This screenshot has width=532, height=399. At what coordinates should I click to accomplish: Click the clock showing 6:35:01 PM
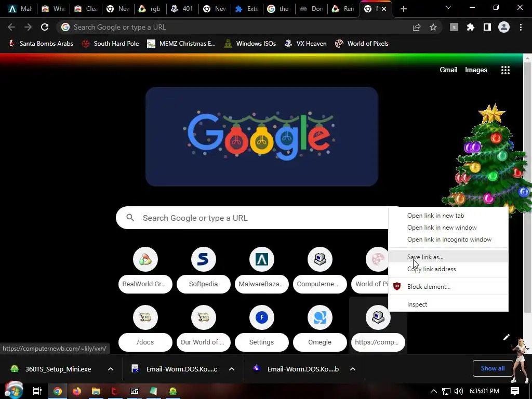coord(484,391)
